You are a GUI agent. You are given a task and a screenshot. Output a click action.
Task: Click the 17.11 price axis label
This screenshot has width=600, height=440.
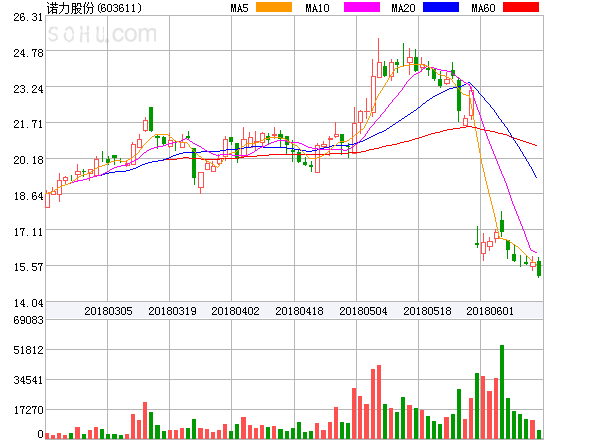(x=28, y=232)
